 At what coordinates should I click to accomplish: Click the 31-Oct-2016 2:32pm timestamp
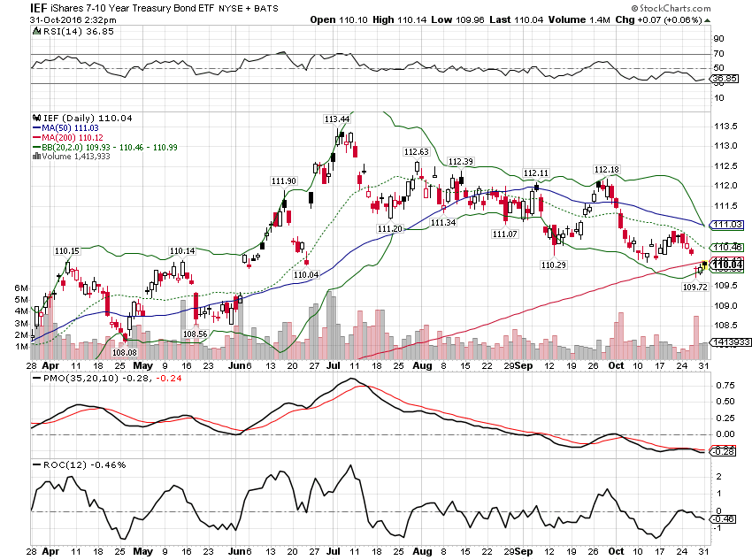click(73, 20)
